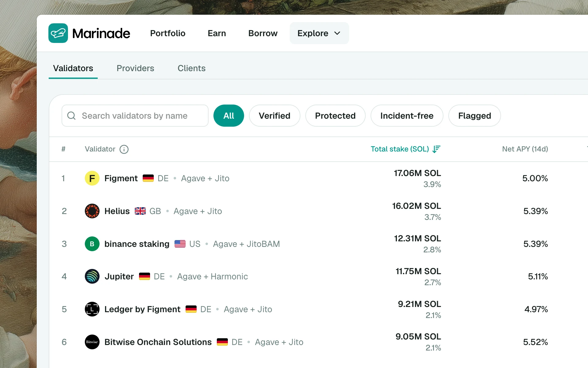588x368 pixels.
Task: Click the 17.06M SOL stake value
Action: tap(417, 173)
